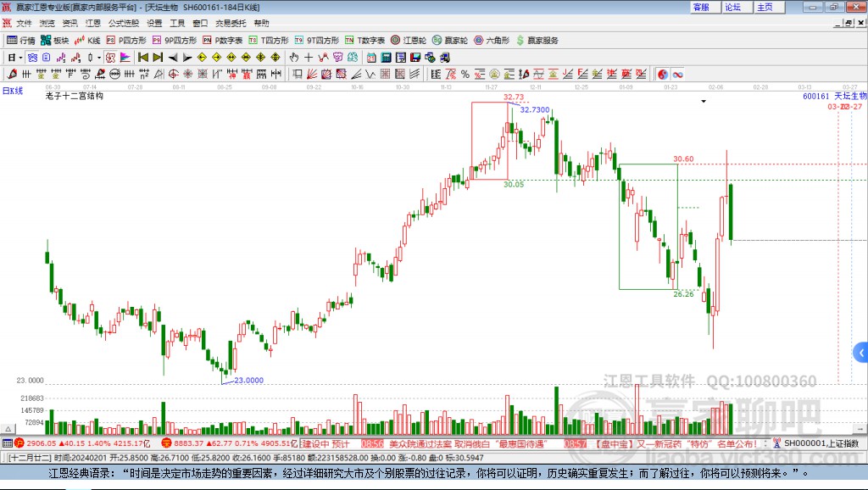Open the 资讯 menu
This screenshot has height=490, width=868.
click(x=70, y=23)
